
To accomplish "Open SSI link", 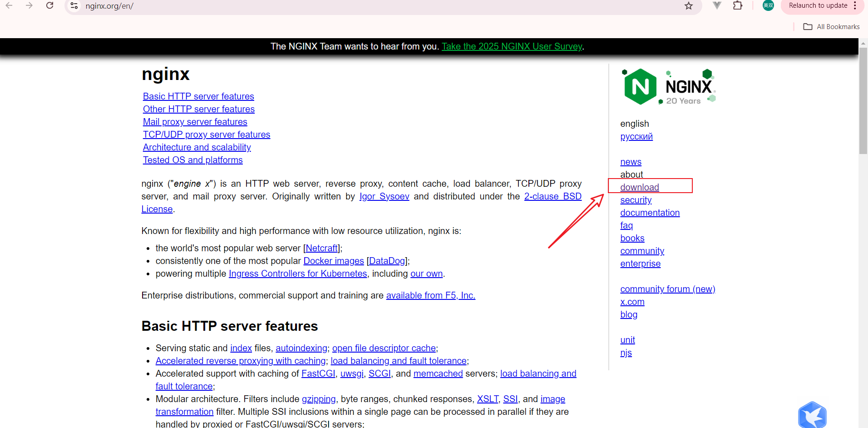I will point(510,399).
